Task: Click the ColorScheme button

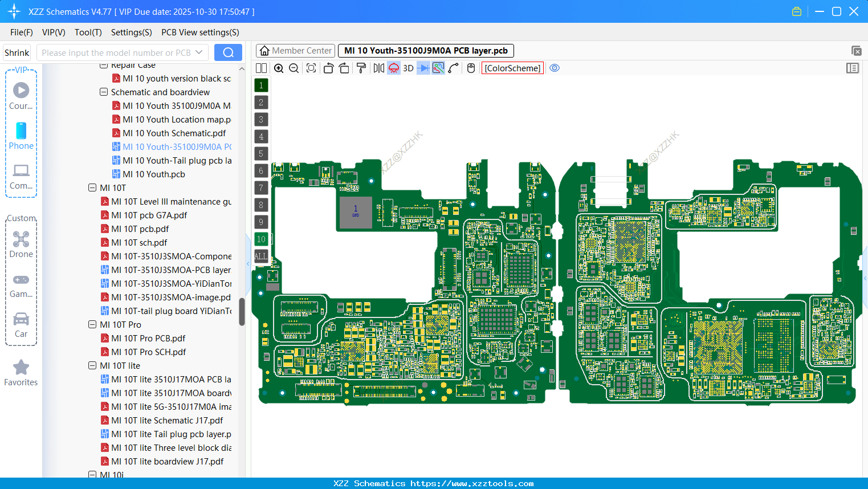Action: 512,68
